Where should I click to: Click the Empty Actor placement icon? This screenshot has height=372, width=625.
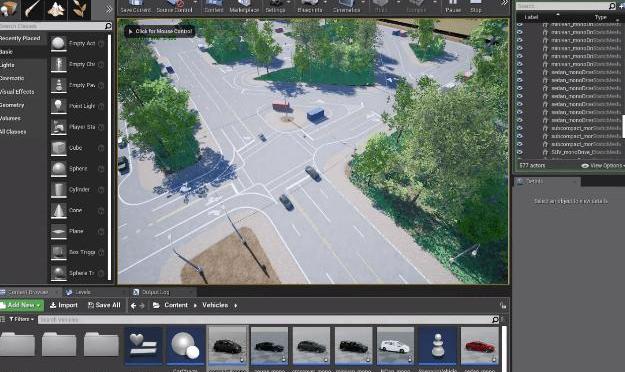(x=58, y=43)
